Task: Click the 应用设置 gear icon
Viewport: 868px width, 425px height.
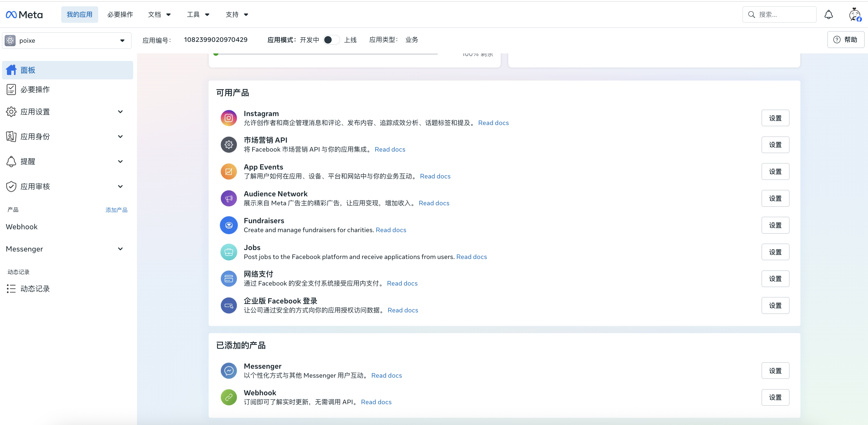Action: (11, 112)
